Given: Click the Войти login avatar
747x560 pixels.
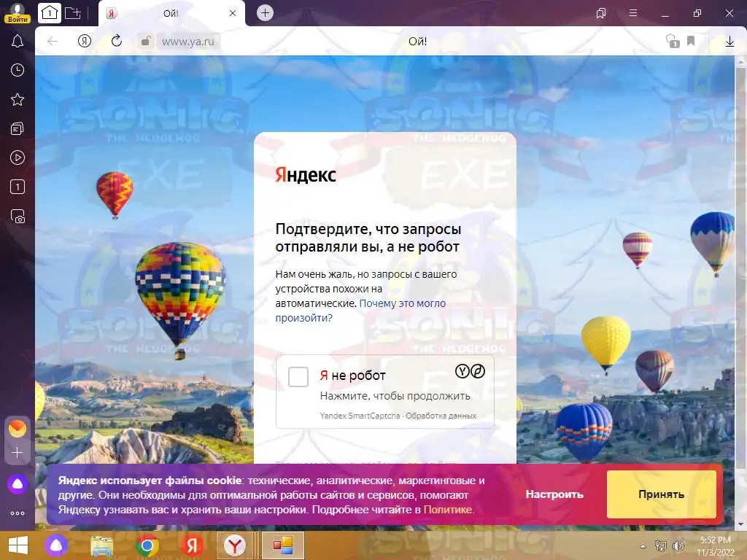Looking at the screenshot, I should coord(18,13).
